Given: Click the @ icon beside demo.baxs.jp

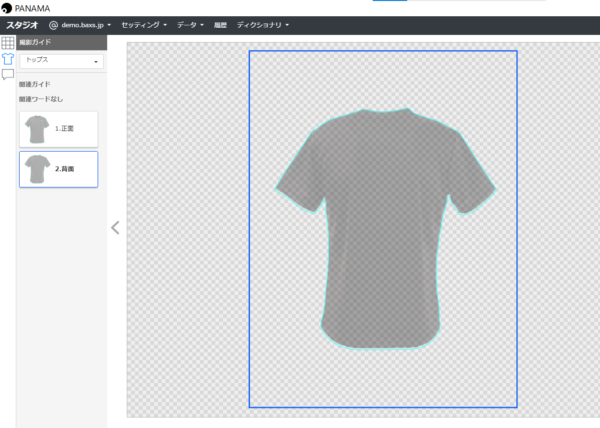Looking at the screenshot, I should pos(54,24).
